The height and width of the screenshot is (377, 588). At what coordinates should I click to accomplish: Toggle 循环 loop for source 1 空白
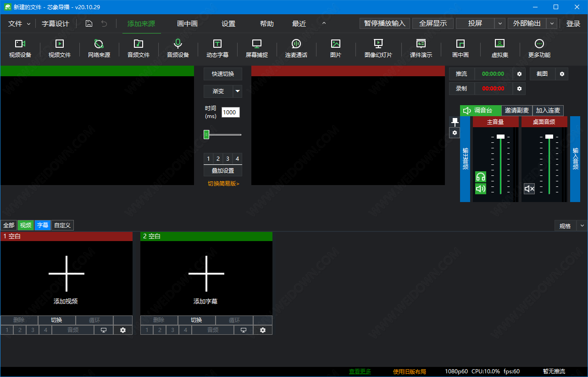tap(94, 321)
